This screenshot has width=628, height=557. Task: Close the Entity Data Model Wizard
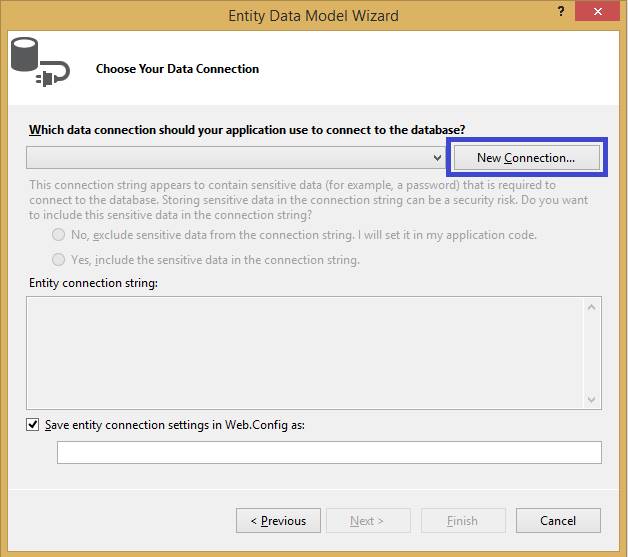(597, 13)
